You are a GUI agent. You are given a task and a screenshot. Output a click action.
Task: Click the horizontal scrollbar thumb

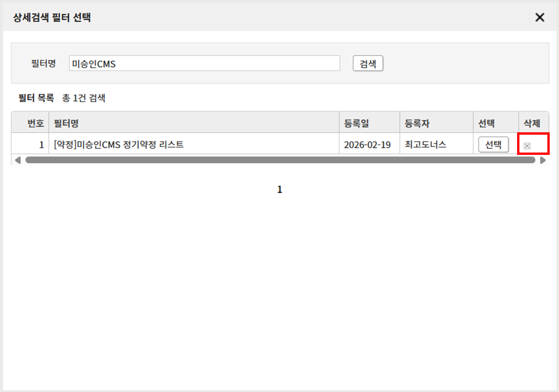pos(280,160)
